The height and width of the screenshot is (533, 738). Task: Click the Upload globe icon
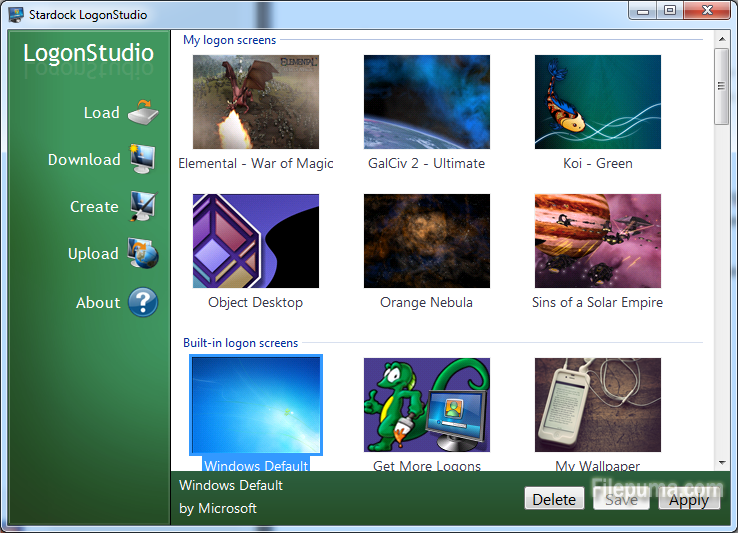coord(143,254)
